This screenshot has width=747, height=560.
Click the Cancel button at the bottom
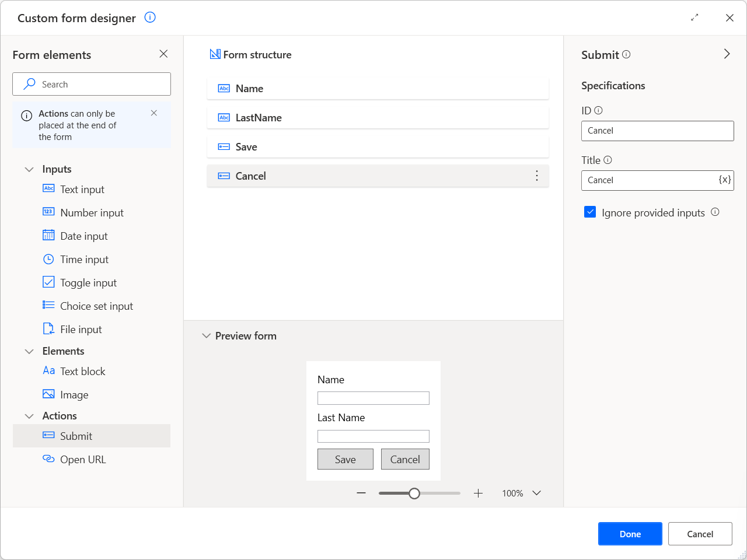[700, 534]
